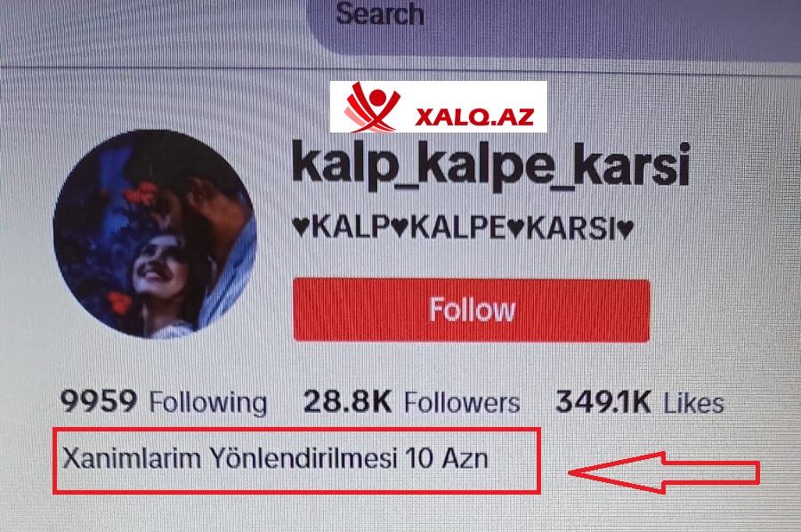Click the red arrow pointing at bio
Screen dimensions: 801x532
point(664,472)
